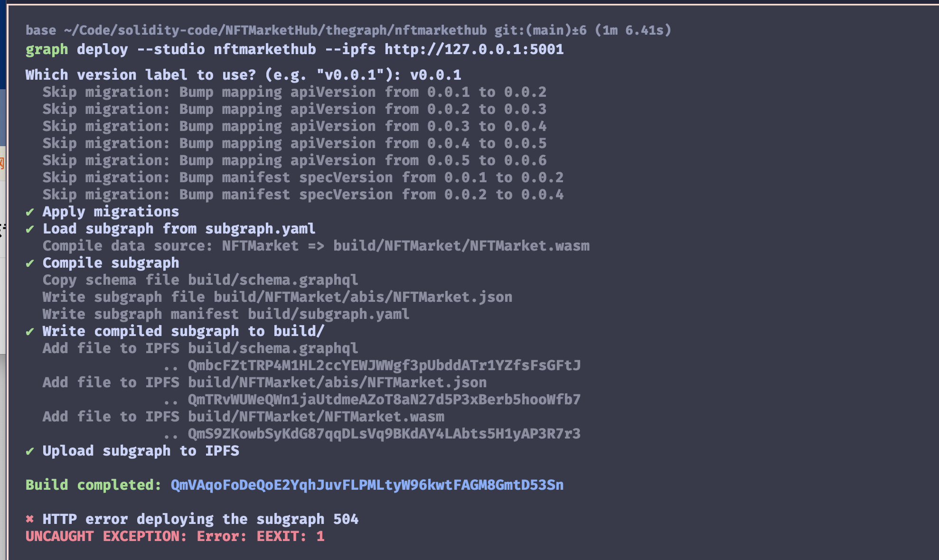Image resolution: width=939 pixels, height=560 pixels.
Task: Click the NFTMarket.json IPFS hash QmTRvWU...
Action: point(384,400)
